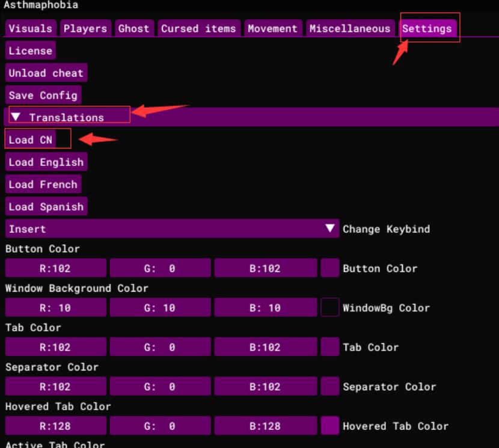Image resolution: width=499 pixels, height=448 pixels.
Task: Open the WindowBg Color swatch
Action: point(330,307)
